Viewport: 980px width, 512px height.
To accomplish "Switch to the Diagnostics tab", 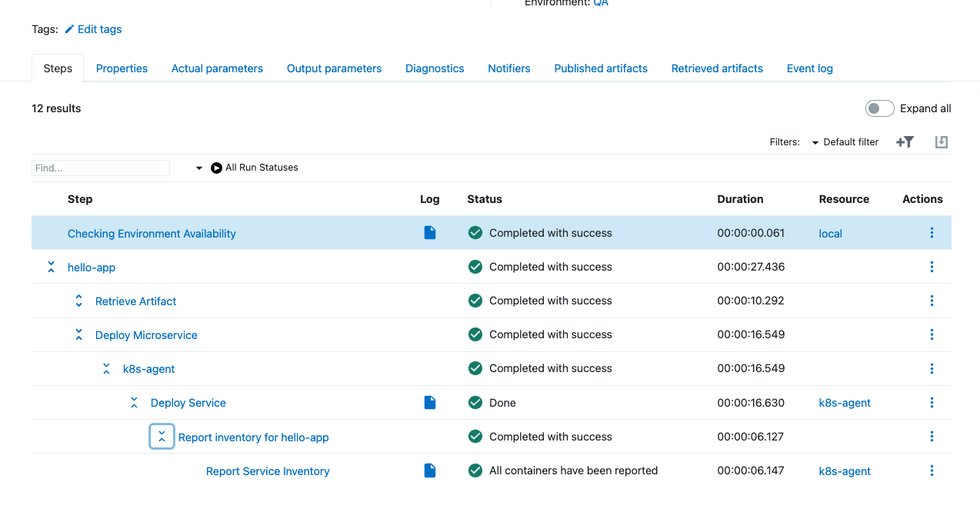I will tap(435, 68).
